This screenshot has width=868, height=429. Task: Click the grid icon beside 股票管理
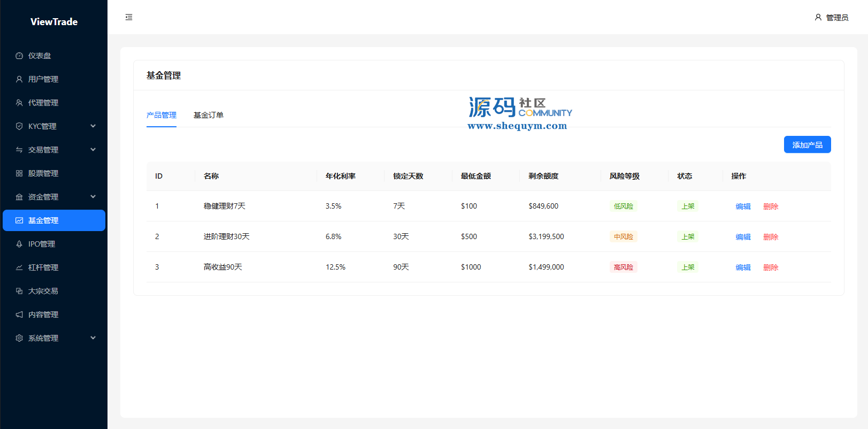coord(19,173)
